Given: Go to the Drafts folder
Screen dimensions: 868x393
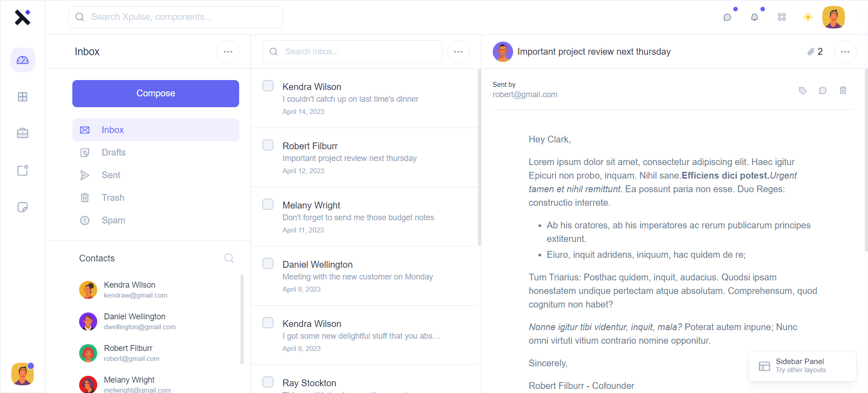Looking at the screenshot, I should coord(113,152).
